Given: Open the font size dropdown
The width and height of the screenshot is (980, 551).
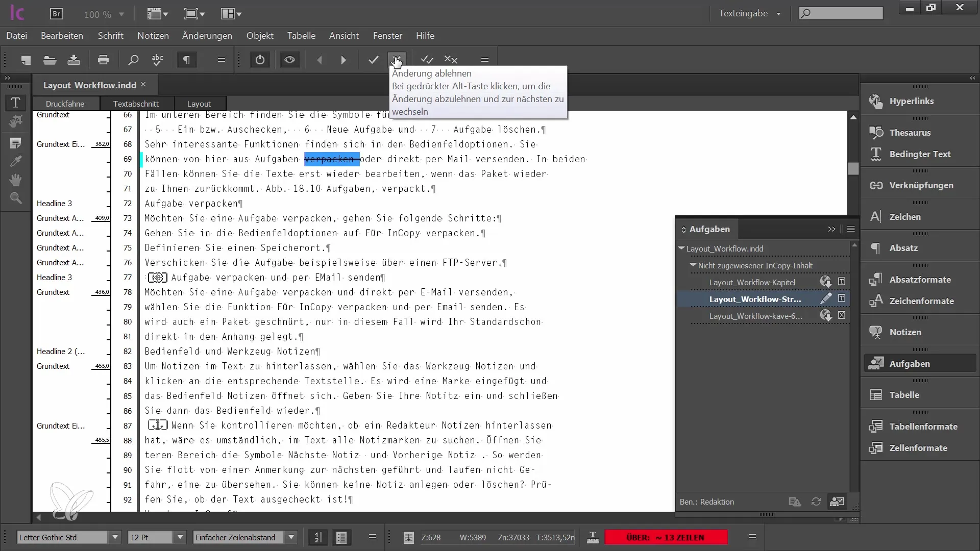Looking at the screenshot, I should [x=179, y=537].
